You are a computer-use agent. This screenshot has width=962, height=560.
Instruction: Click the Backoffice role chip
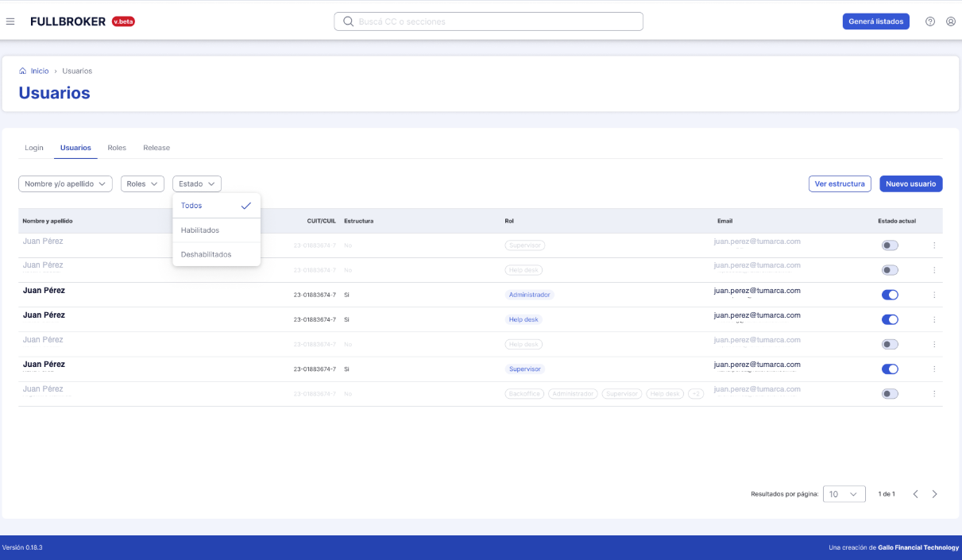524,394
